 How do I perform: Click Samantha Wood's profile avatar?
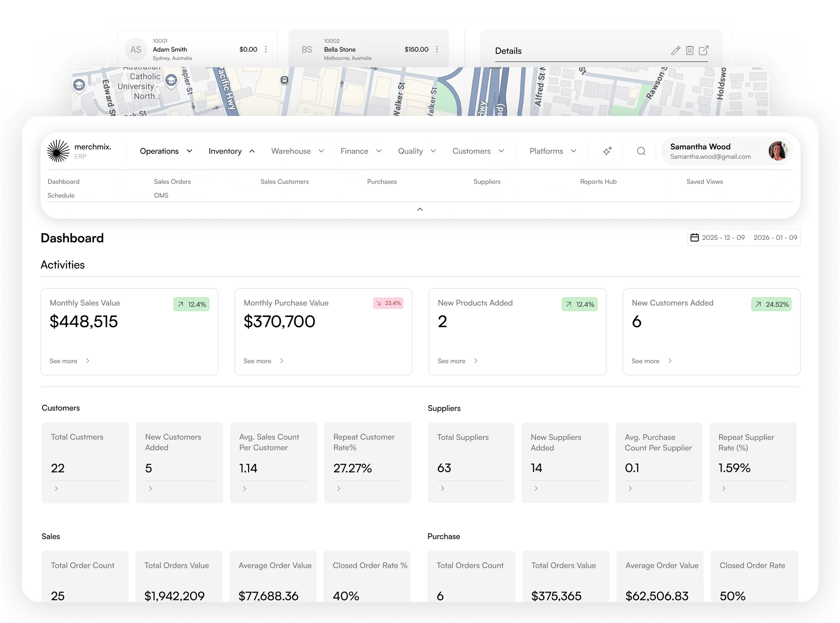pyautogui.click(x=777, y=151)
